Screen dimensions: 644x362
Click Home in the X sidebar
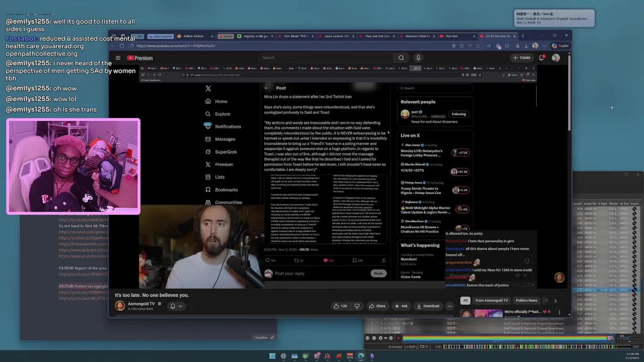tap(216, 101)
